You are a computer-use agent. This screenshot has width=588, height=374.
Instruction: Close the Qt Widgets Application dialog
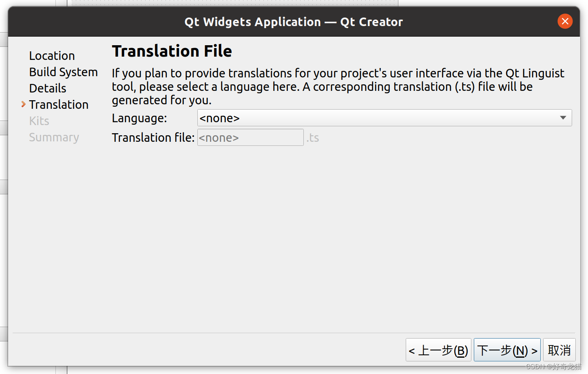(x=565, y=21)
